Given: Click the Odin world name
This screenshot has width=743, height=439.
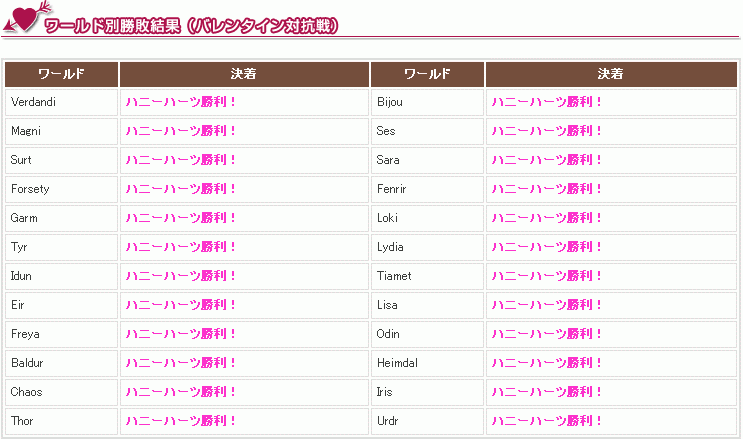Looking at the screenshot, I should 388,334.
